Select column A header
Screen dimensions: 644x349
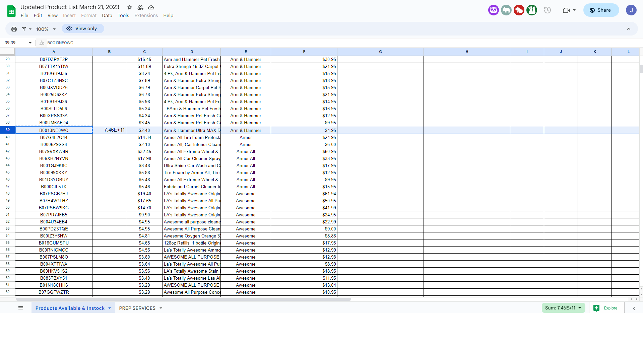point(54,52)
